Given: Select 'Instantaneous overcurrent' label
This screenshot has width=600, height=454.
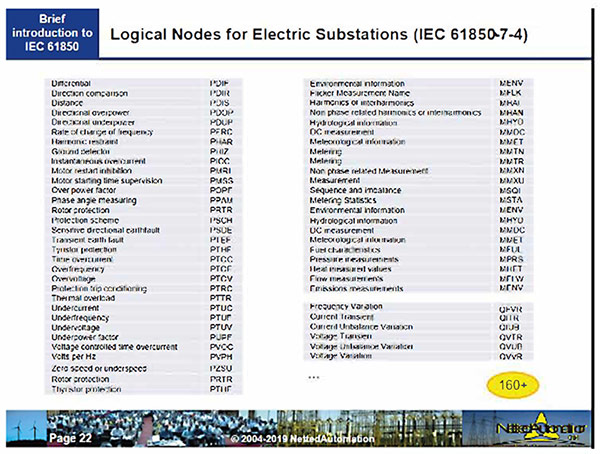Looking at the screenshot, I should pyautogui.click(x=98, y=161).
